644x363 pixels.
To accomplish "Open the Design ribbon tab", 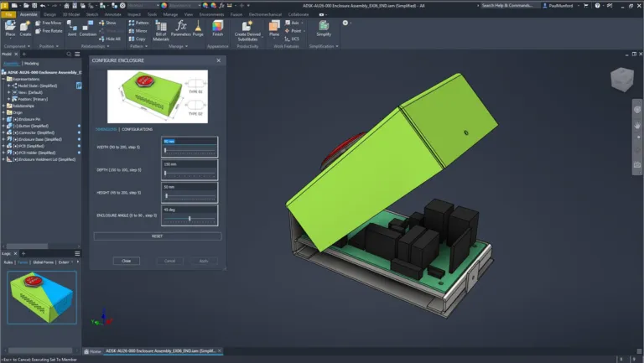I will 49,14.
